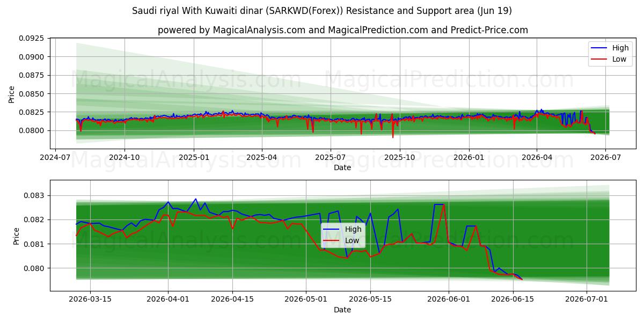The image size is (644, 322).
Task: Click the 2026-06-15 date tick on the lower chart
Action: tap(513, 299)
